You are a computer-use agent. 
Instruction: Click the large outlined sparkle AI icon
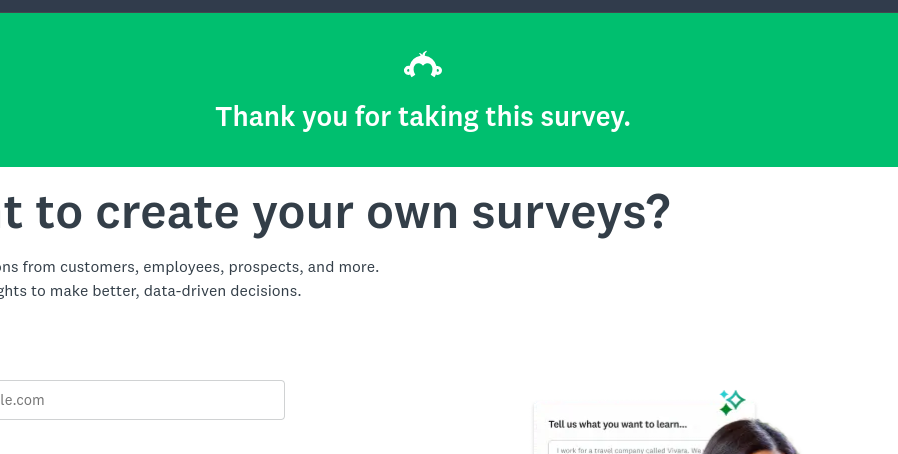[735, 400]
